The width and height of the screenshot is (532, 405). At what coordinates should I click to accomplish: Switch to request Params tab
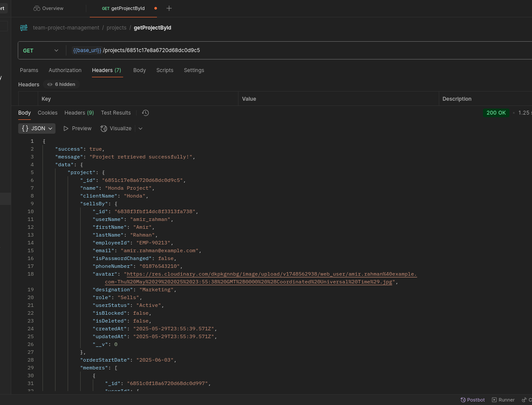click(29, 70)
